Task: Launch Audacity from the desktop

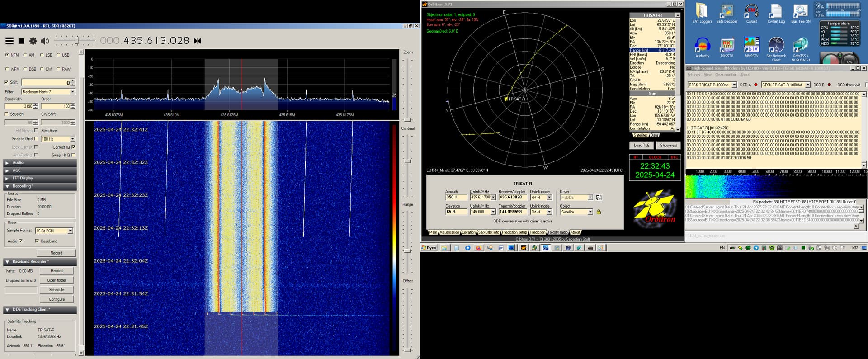Action: pyautogui.click(x=702, y=48)
